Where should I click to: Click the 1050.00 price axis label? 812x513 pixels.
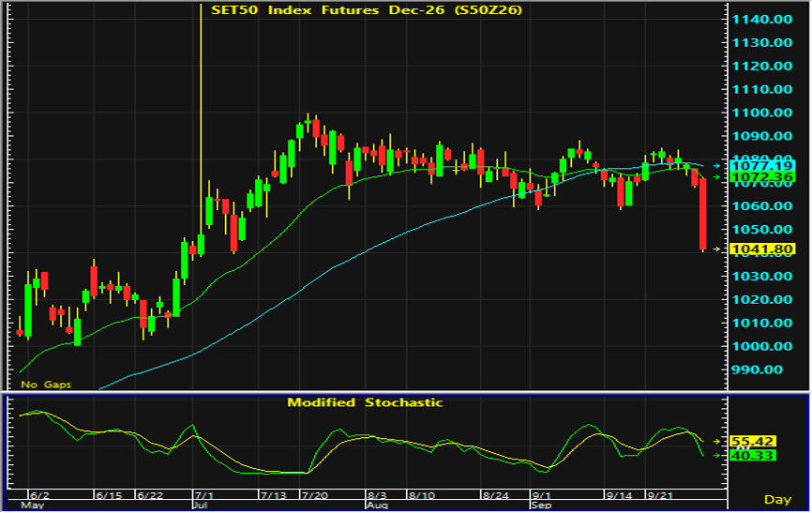click(x=761, y=229)
